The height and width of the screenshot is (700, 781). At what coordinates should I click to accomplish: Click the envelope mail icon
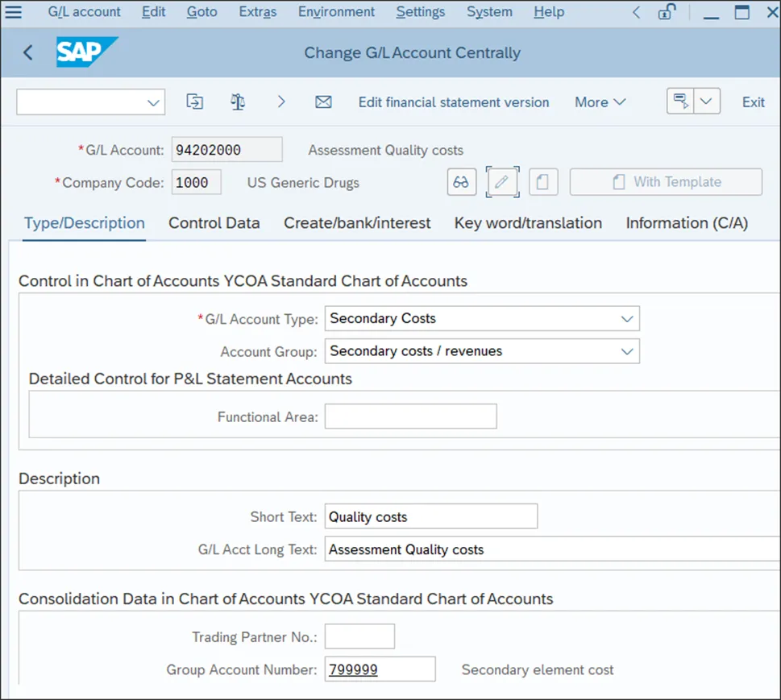coord(323,102)
